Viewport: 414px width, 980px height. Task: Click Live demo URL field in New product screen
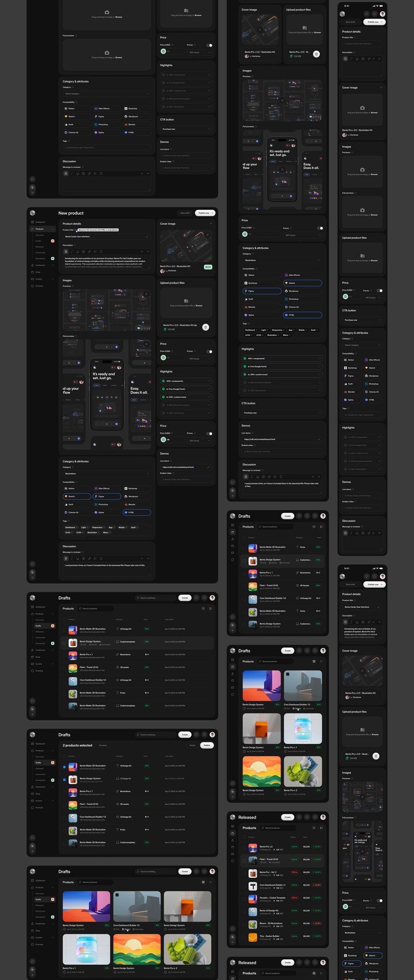pos(184,467)
